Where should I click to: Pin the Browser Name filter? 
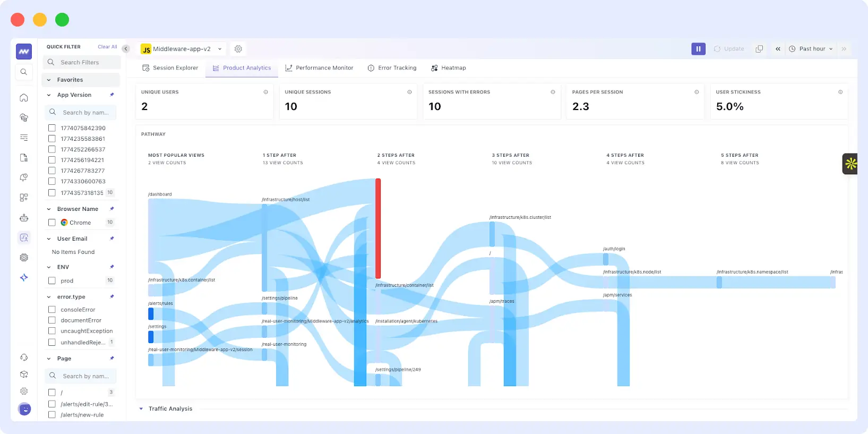pyautogui.click(x=112, y=209)
